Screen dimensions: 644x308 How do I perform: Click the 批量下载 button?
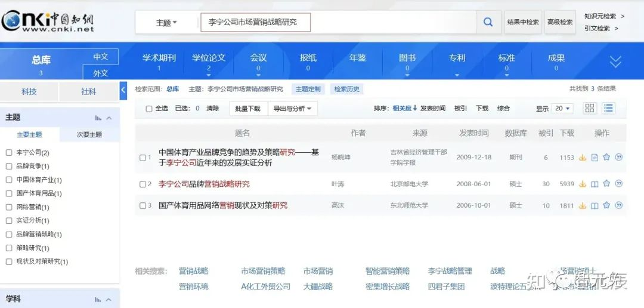(x=248, y=109)
